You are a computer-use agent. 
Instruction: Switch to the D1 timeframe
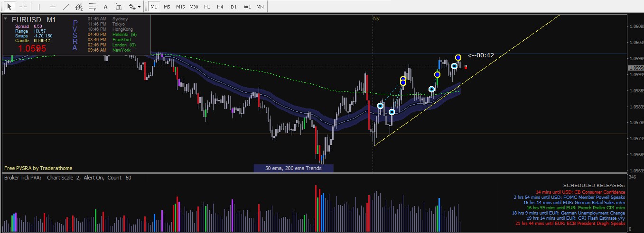[x=233, y=7]
